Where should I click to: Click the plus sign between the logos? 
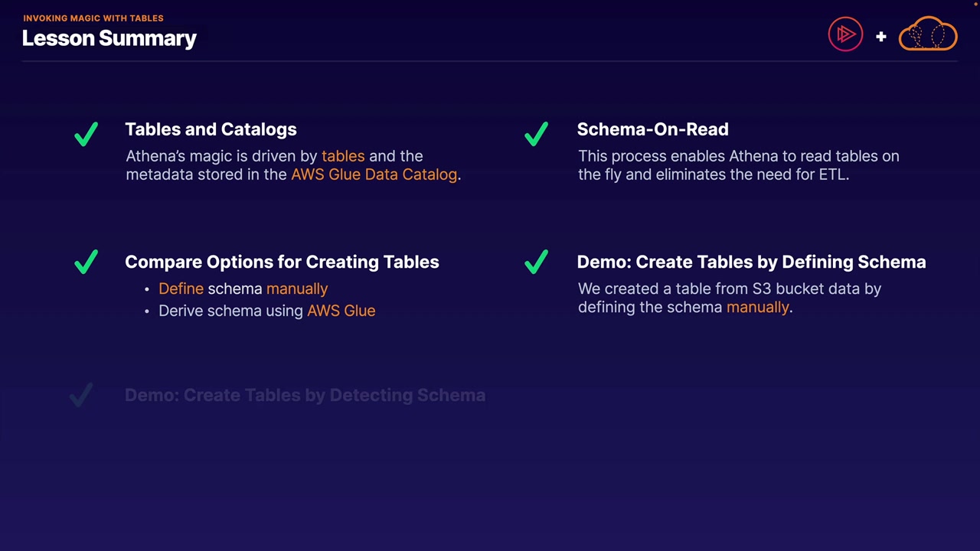coord(880,36)
